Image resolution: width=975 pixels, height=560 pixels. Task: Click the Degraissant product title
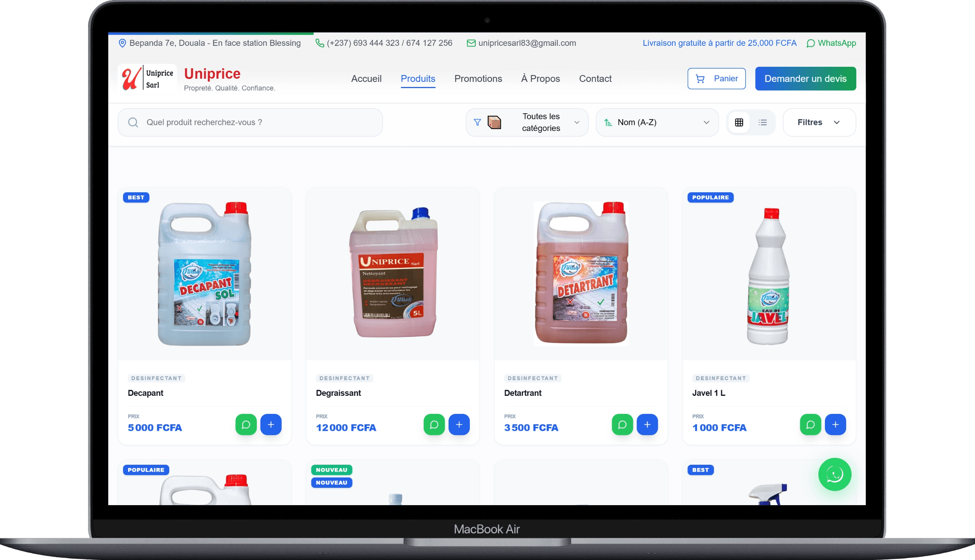[x=338, y=393]
